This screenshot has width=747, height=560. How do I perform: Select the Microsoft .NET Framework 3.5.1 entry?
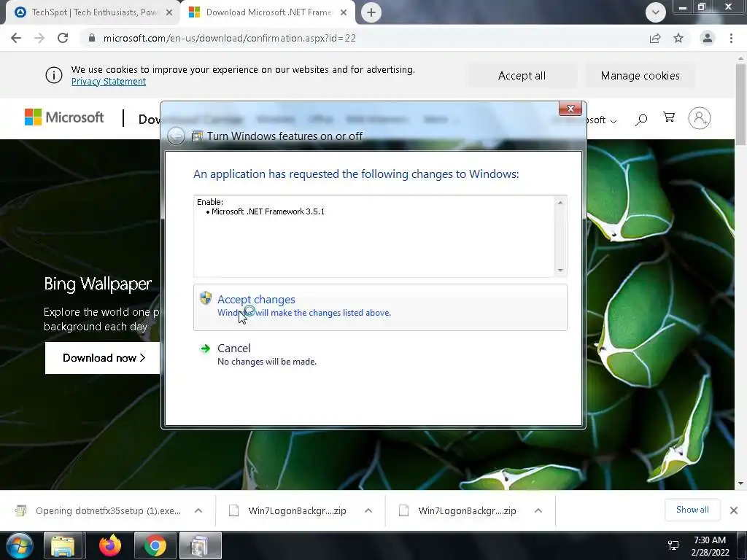(x=268, y=212)
